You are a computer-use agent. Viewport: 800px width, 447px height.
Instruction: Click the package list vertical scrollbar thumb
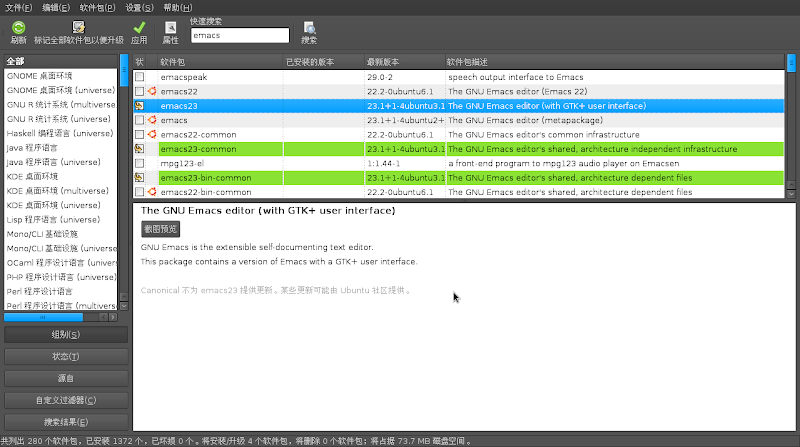click(791, 63)
